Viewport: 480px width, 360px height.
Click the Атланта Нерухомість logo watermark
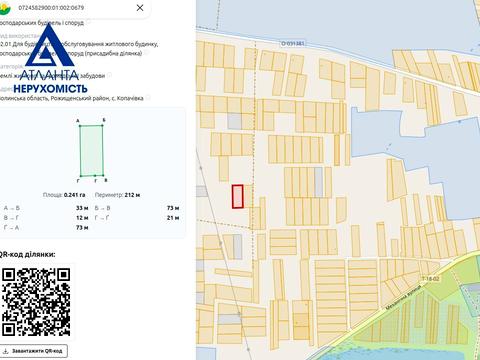[x=50, y=58]
